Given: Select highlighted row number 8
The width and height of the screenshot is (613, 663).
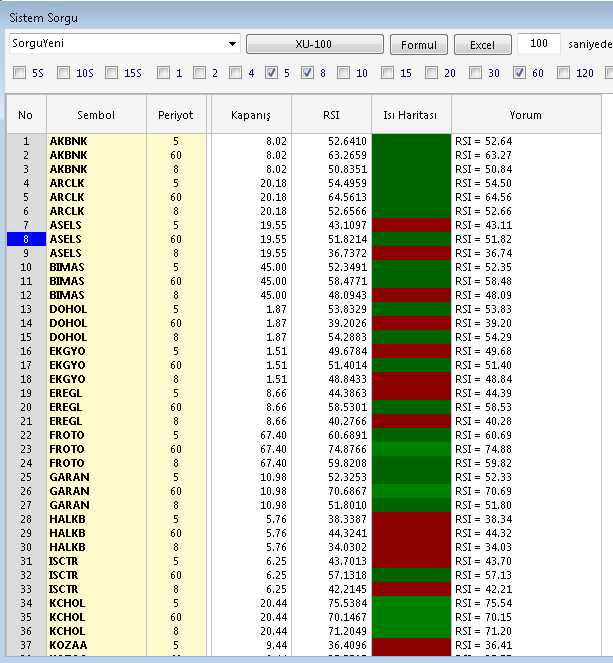Looking at the screenshot, I should click(x=26, y=239).
